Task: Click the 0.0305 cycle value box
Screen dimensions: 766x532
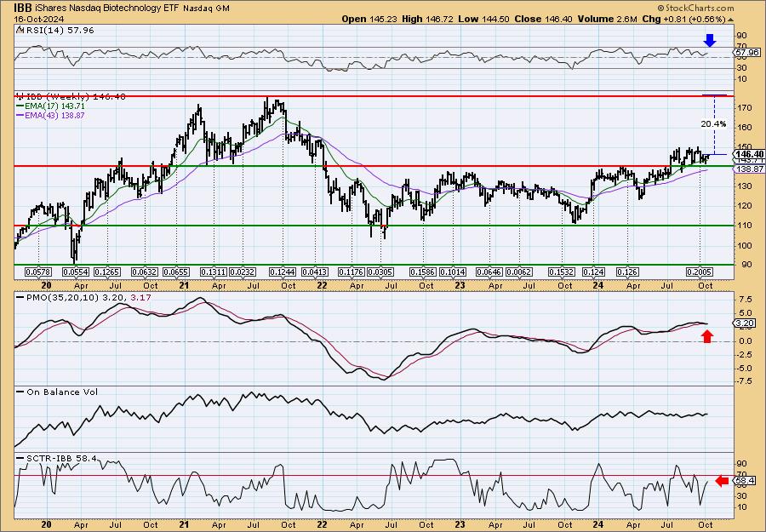Action: click(x=380, y=272)
